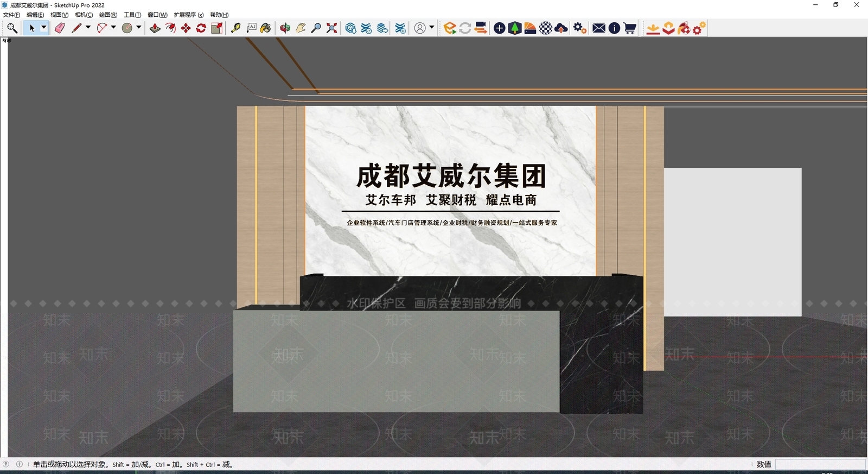The width and height of the screenshot is (868, 474).
Task: Click the red-orange box plugin icon
Action: pos(669,28)
